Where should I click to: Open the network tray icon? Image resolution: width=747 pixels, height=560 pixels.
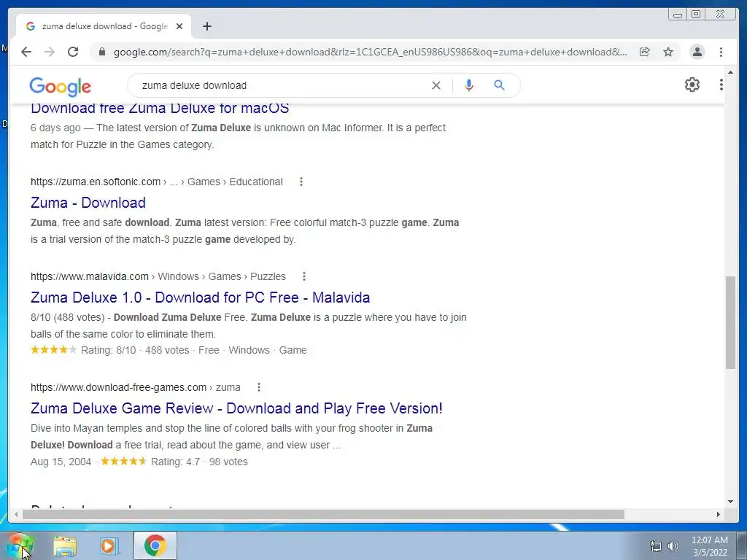[656, 546]
